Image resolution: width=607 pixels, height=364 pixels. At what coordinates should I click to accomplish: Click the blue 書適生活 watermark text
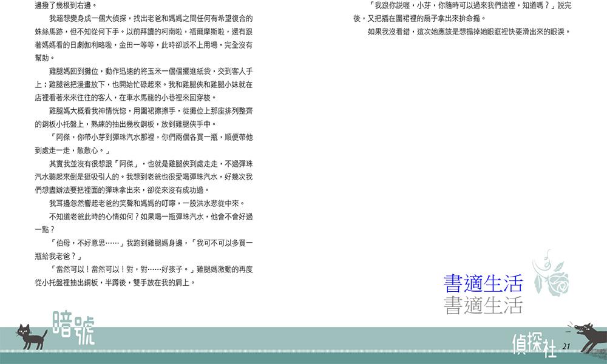pos(483,283)
